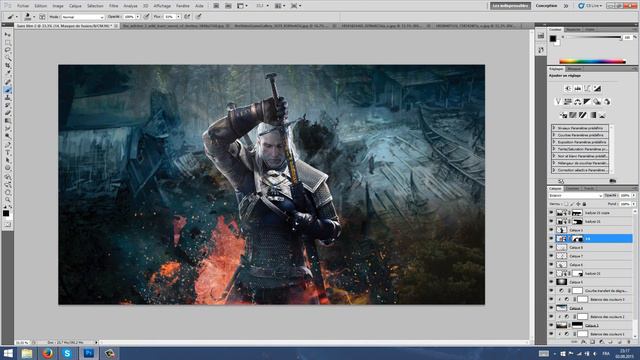The width and height of the screenshot is (640, 360).
Task: Expand Noir et blanc Paramètres prédéfinis
Action: [553, 156]
